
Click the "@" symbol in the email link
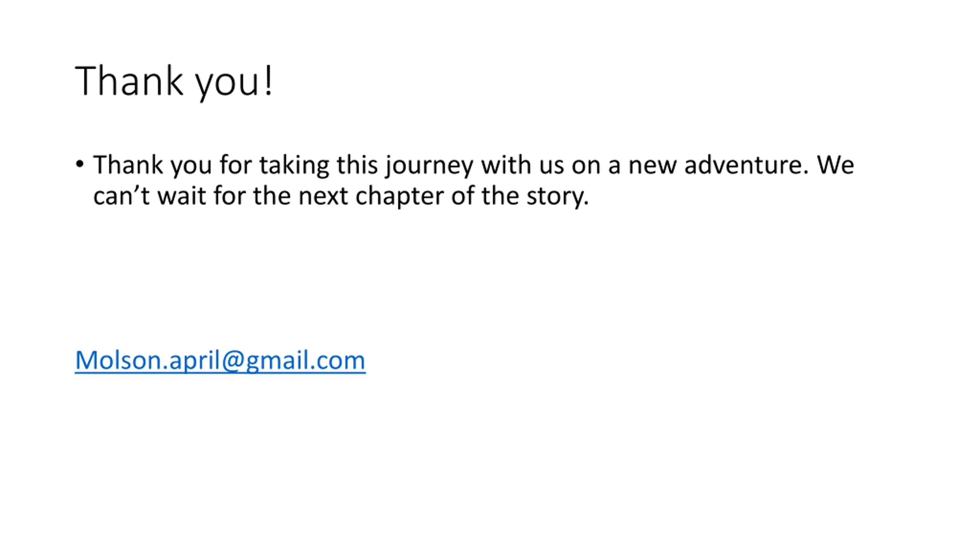coord(233,361)
